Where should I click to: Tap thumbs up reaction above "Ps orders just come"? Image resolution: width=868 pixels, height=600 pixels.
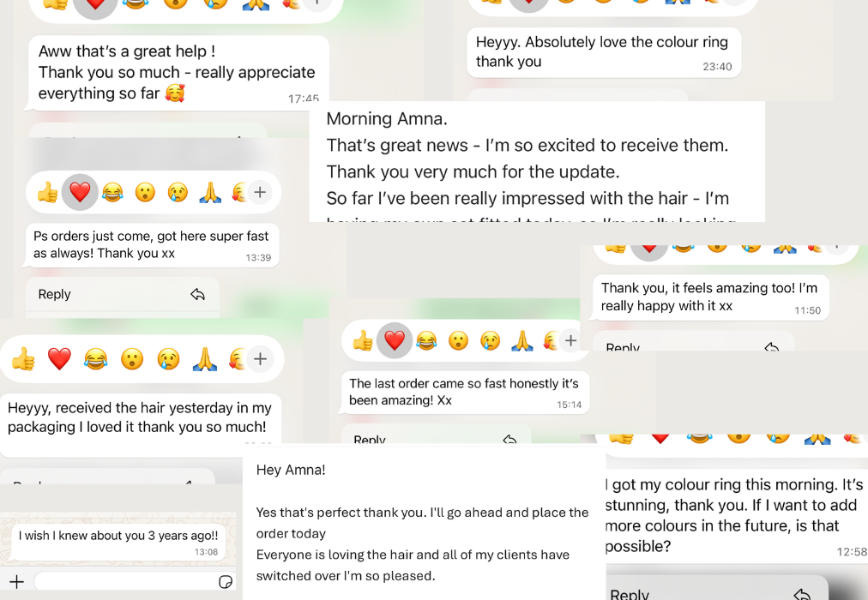pos(48,193)
